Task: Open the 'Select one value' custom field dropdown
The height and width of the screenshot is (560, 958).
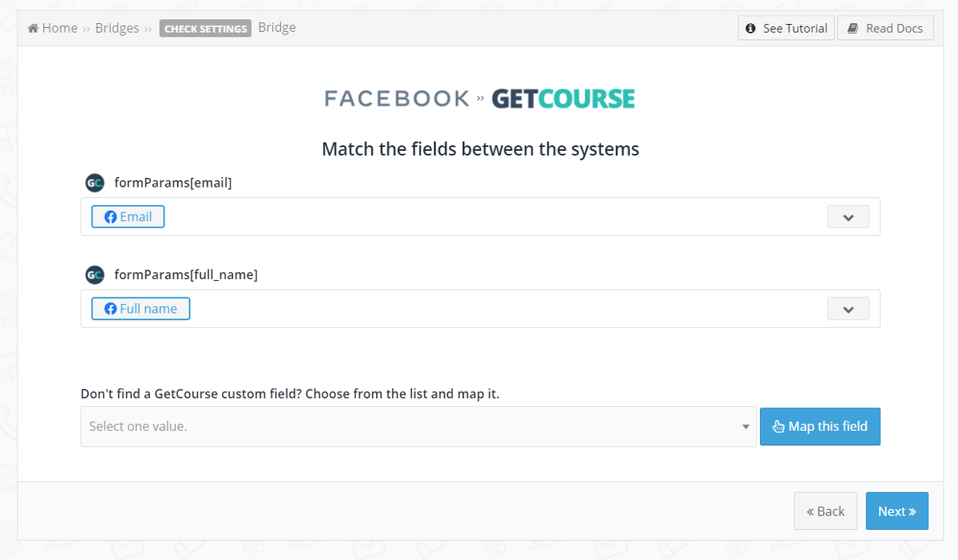Action: pos(418,427)
